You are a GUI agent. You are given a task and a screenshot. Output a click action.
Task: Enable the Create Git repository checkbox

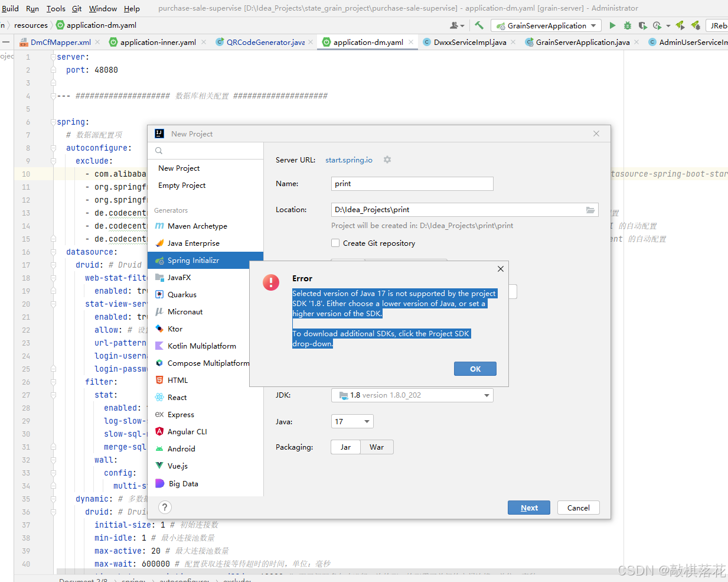tap(335, 243)
